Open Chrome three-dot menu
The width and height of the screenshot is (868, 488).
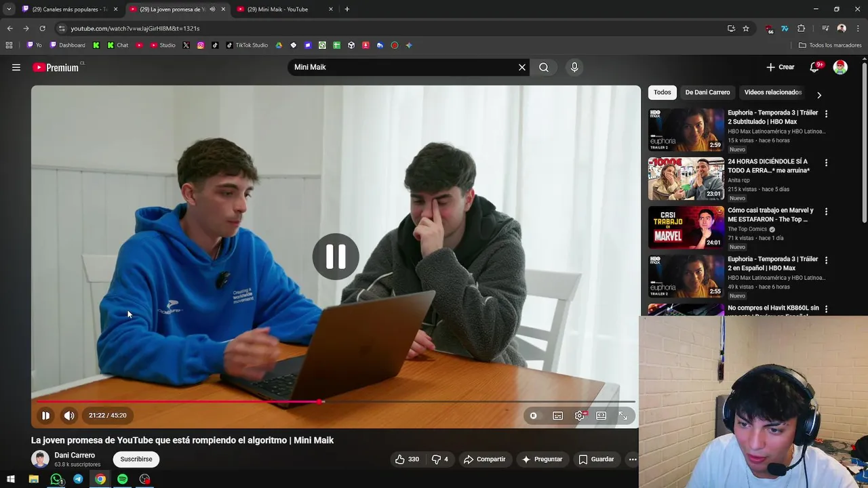(x=858, y=28)
